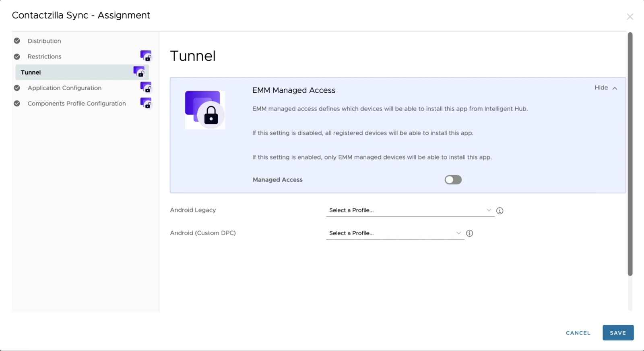Open the Android Legacy info icon
This screenshot has width=644, height=351.
point(500,210)
